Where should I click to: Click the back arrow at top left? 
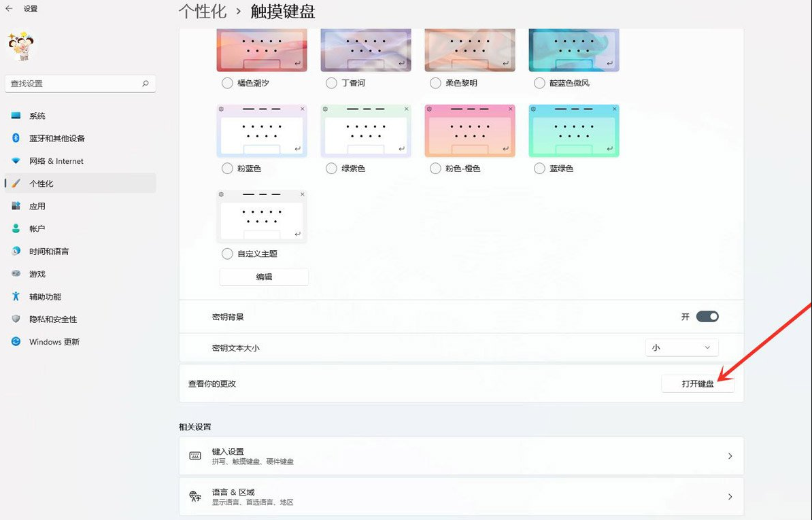point(9,9)
